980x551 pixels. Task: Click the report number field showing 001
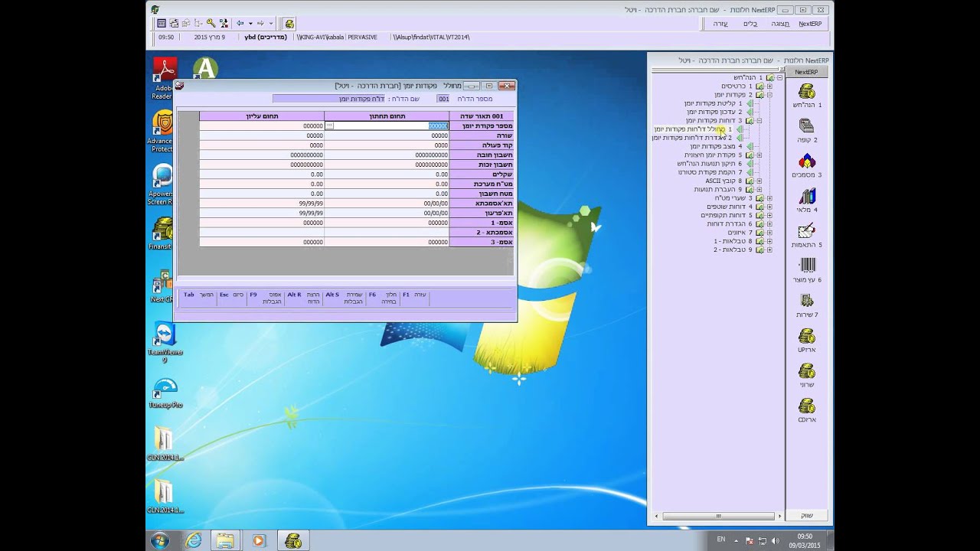pos(443,99)
